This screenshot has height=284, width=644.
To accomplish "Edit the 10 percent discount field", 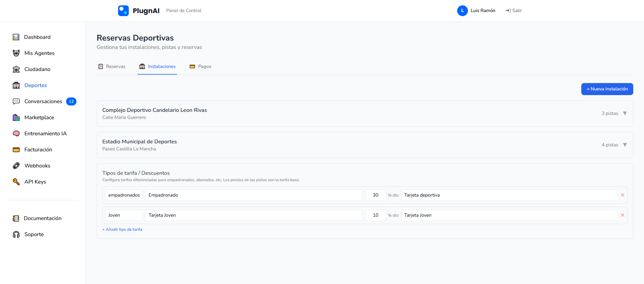I will coord(376,215).
